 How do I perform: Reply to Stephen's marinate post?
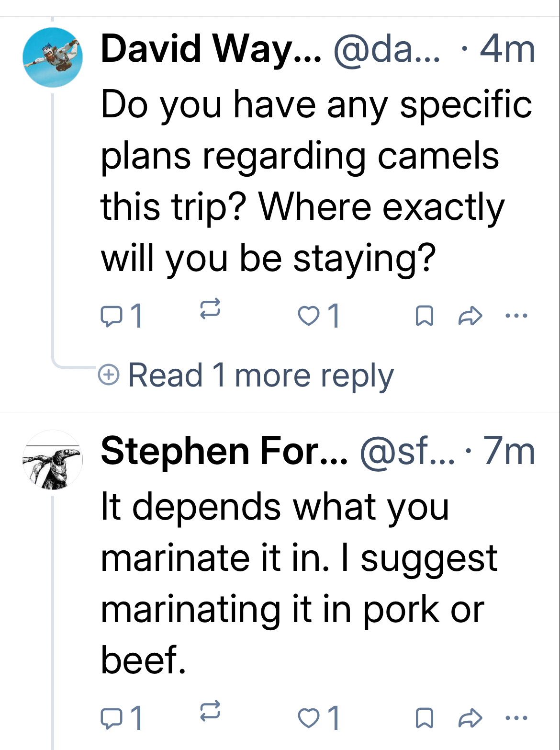tap(111, 718)
